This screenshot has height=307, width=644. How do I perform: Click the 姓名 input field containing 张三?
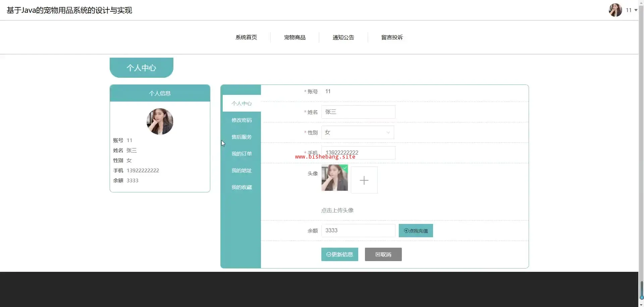[x=358, y=112]
